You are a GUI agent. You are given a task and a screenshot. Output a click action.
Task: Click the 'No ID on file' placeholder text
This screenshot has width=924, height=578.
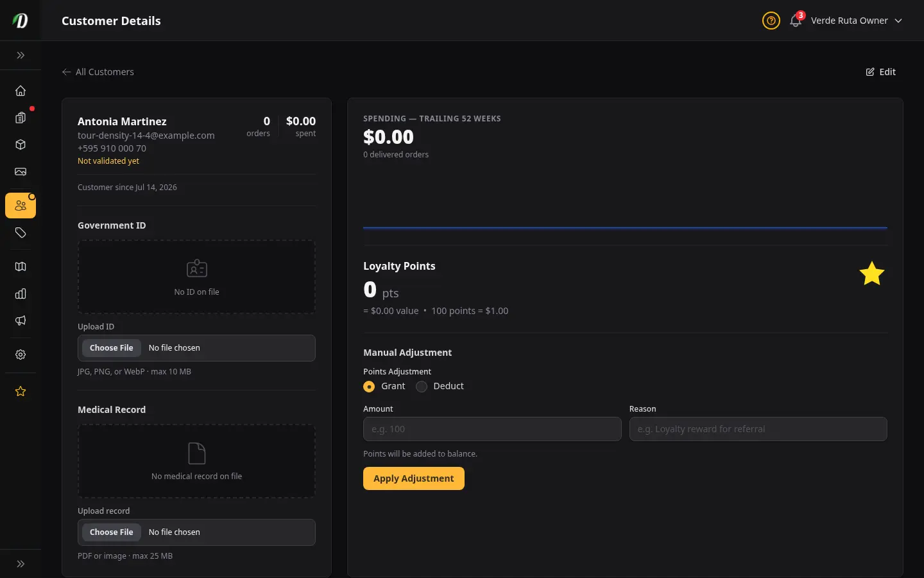point(196,292)
